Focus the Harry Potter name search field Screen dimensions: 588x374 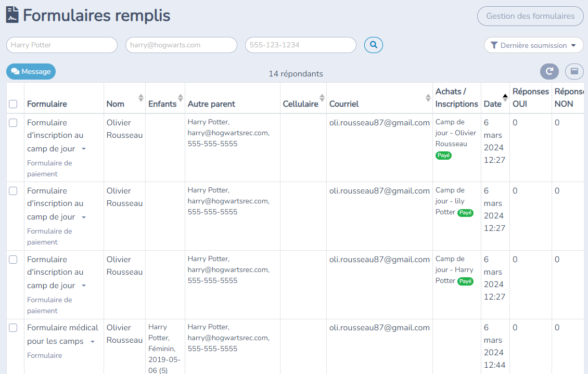click(x=62, y=45)
